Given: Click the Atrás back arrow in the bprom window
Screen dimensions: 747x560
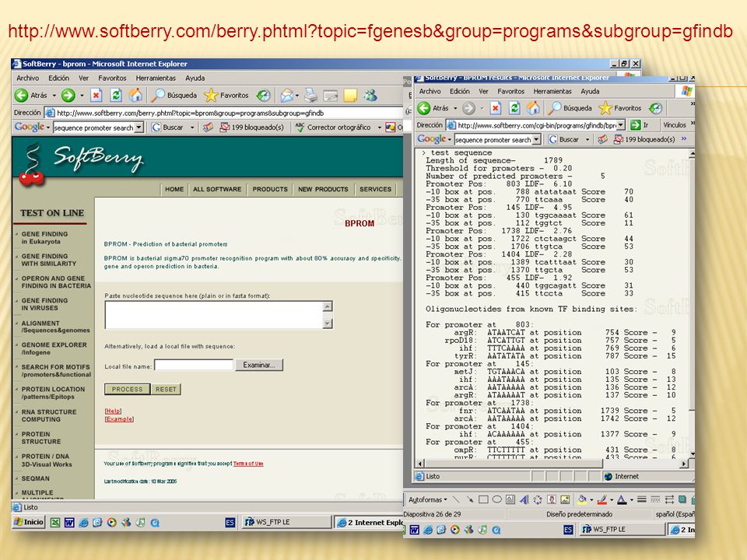Looking at the screenshot, I should click(22, 95).
